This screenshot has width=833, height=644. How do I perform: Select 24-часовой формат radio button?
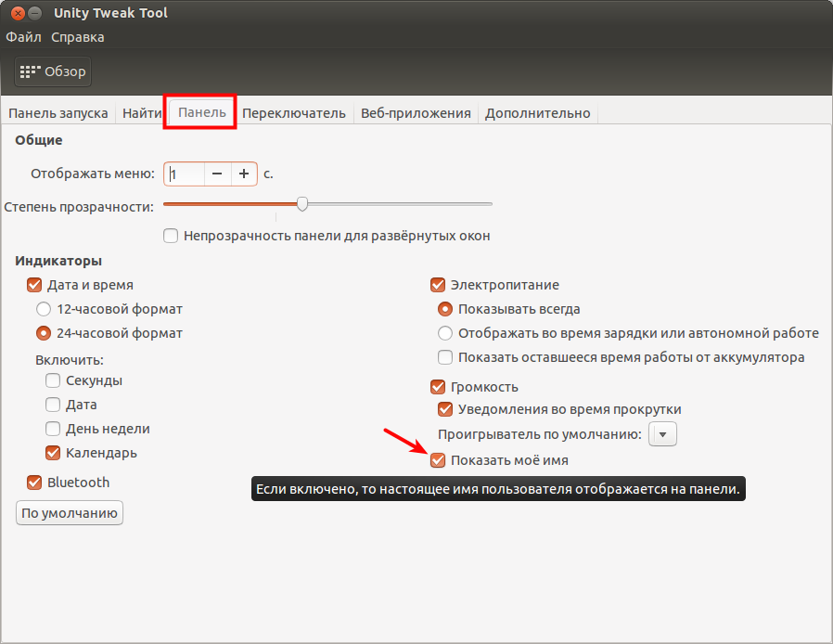coord(43,333)
